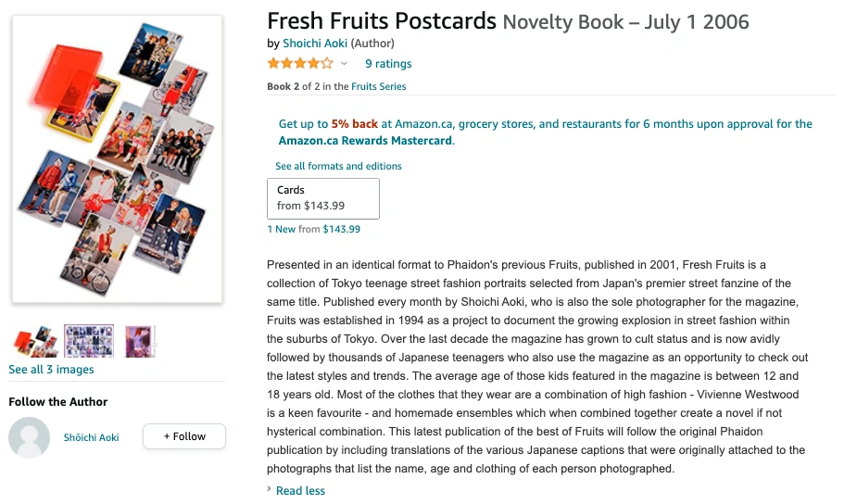
Task: Click the star rating icons
Action: click(300, 63)
